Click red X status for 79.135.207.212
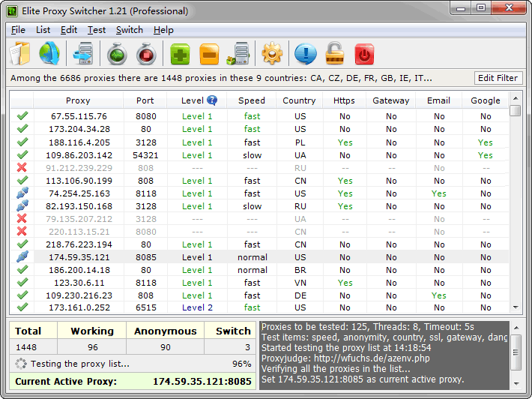This screenshot has width=532, height=399. point(22,218)
